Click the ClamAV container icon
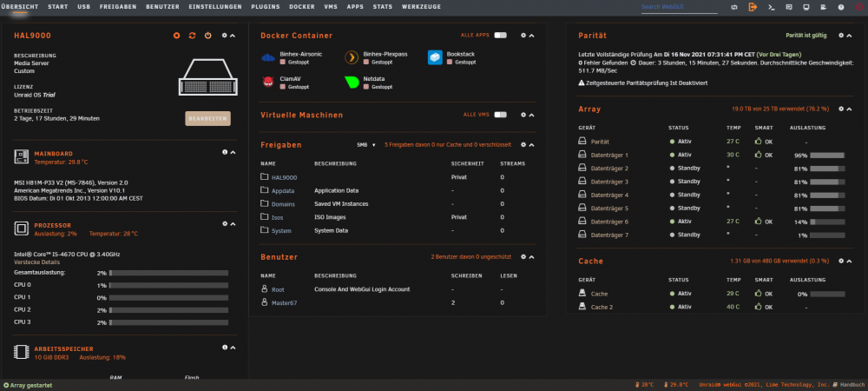868x391 pixels. pyautogui.click(x=268, y=83)
